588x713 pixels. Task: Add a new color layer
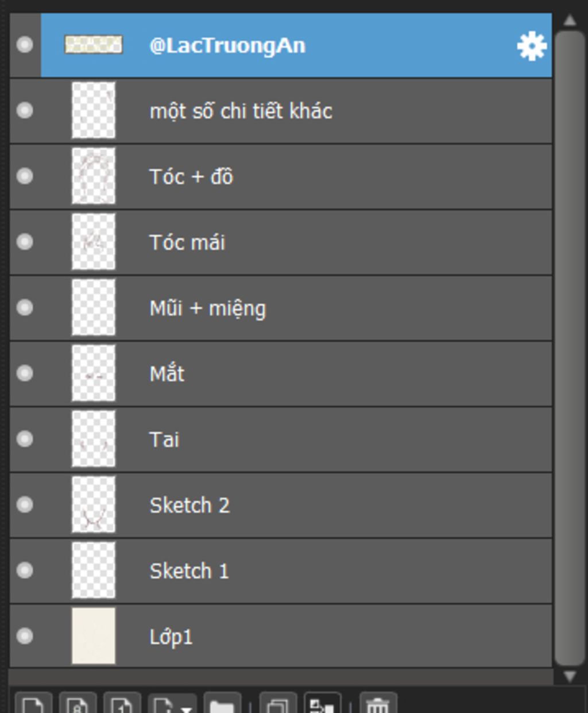(33, 703)
